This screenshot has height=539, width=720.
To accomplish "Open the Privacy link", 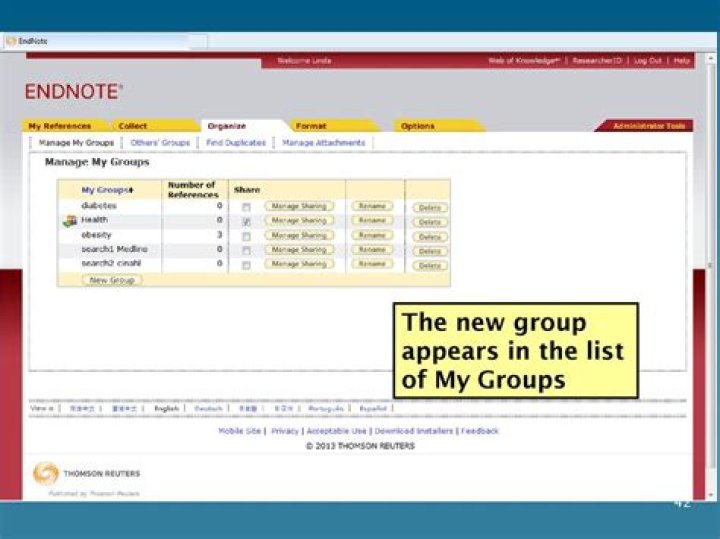I will click(x=285, y=431).
